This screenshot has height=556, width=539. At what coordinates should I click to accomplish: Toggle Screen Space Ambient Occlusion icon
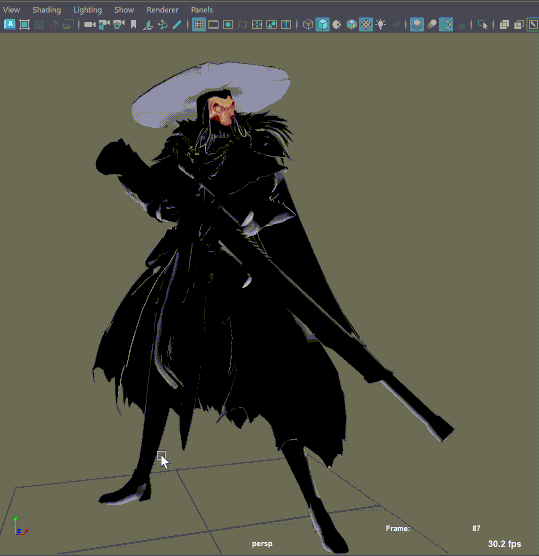click(417, 24)
